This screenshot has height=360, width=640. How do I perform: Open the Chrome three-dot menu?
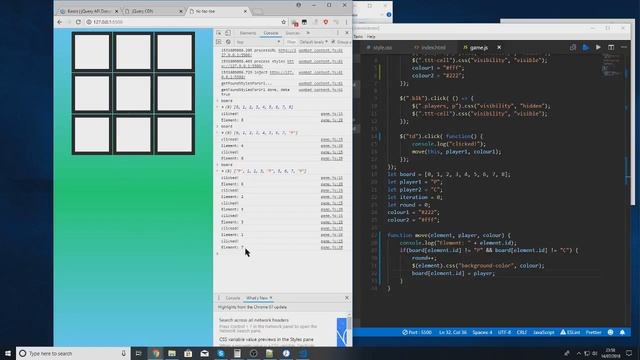[346, 22]
